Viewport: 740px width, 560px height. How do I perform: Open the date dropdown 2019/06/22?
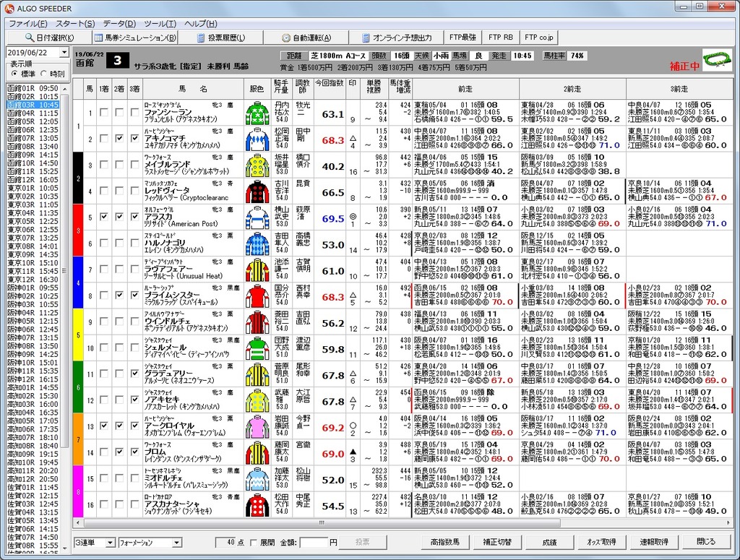[x=64, y=52]
